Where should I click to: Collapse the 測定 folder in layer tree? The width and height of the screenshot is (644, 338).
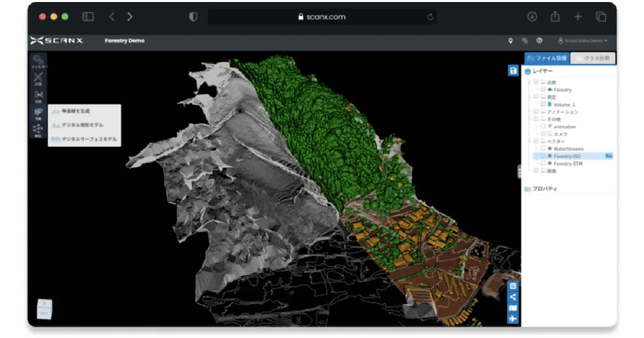(529, 97)
